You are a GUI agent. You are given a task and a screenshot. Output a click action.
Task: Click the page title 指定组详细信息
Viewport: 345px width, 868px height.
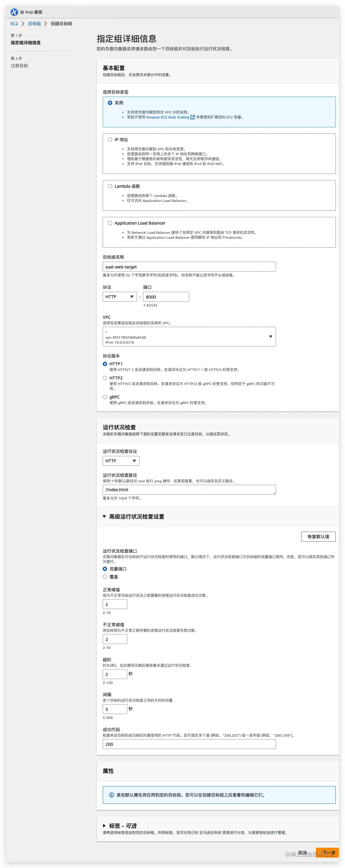click(x=127, y=38)
